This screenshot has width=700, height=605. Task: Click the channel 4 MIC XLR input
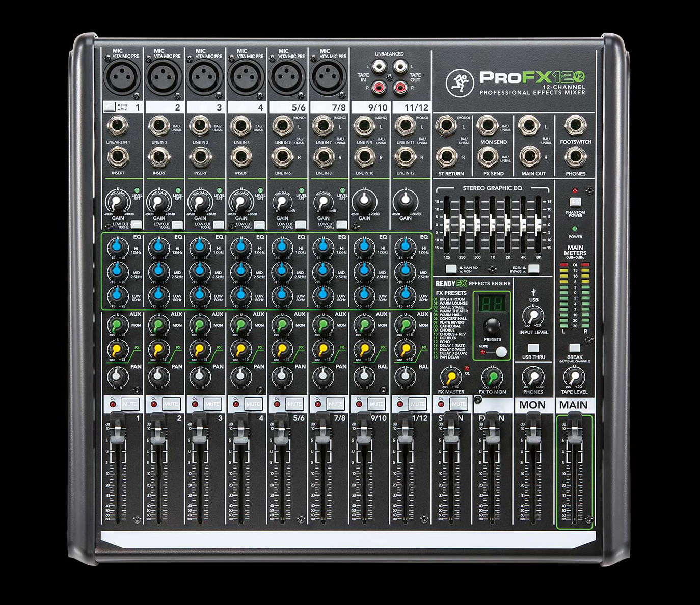coord(247,76)
